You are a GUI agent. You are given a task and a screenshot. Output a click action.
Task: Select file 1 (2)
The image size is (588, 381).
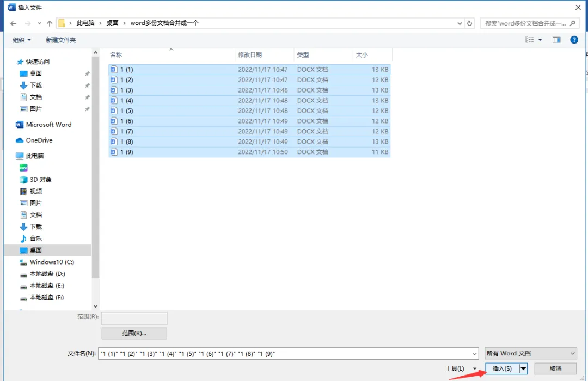point(249,80)
